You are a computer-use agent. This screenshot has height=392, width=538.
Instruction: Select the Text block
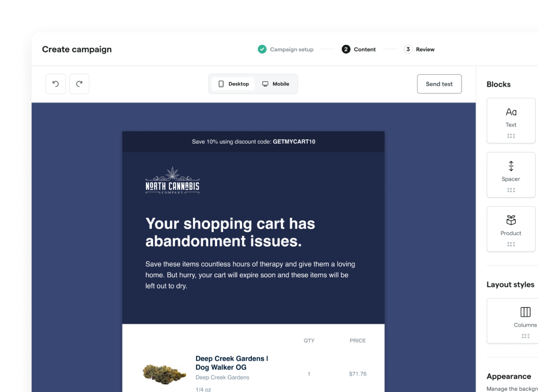click(x=511, y=121)
